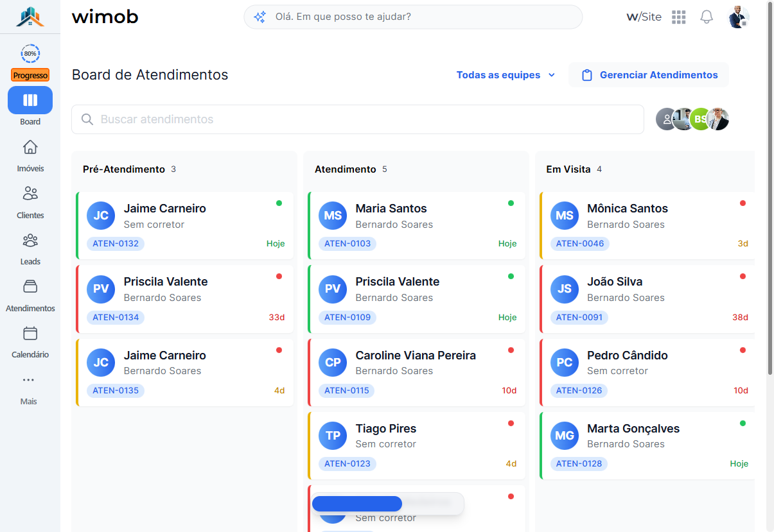
Task: Select the green BS avatar filter
Action: click(700, 119)
